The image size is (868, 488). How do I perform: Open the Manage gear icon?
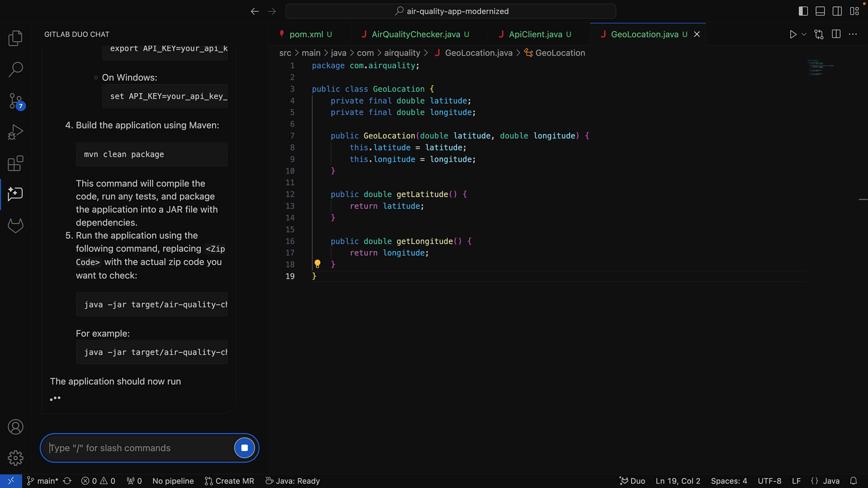click(x=15, y=458)
